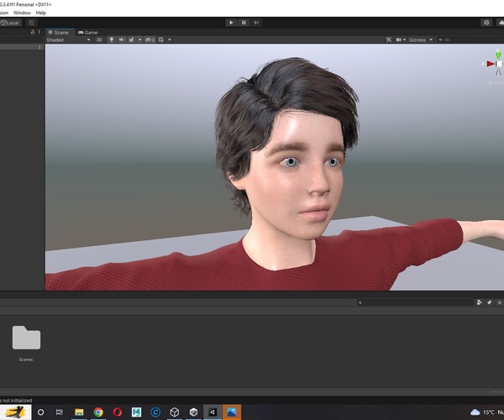Open File Explorer from taskbar
The image size is (504, 420).
(79, 412)
